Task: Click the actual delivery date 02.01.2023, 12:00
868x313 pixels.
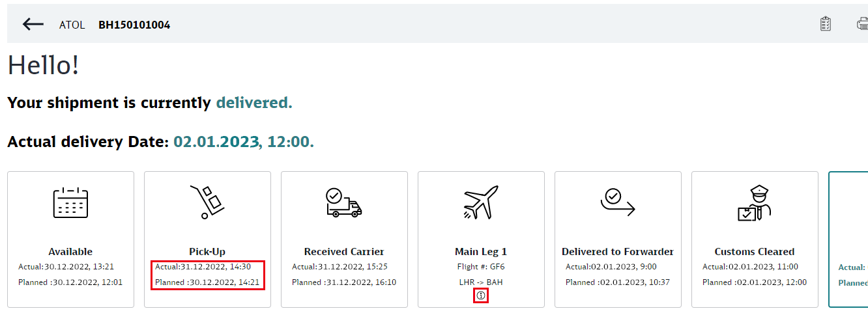Action: (243, 141)
